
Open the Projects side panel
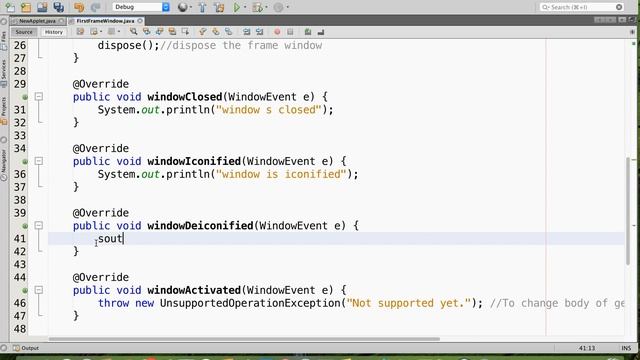click(x=4, y=111)
